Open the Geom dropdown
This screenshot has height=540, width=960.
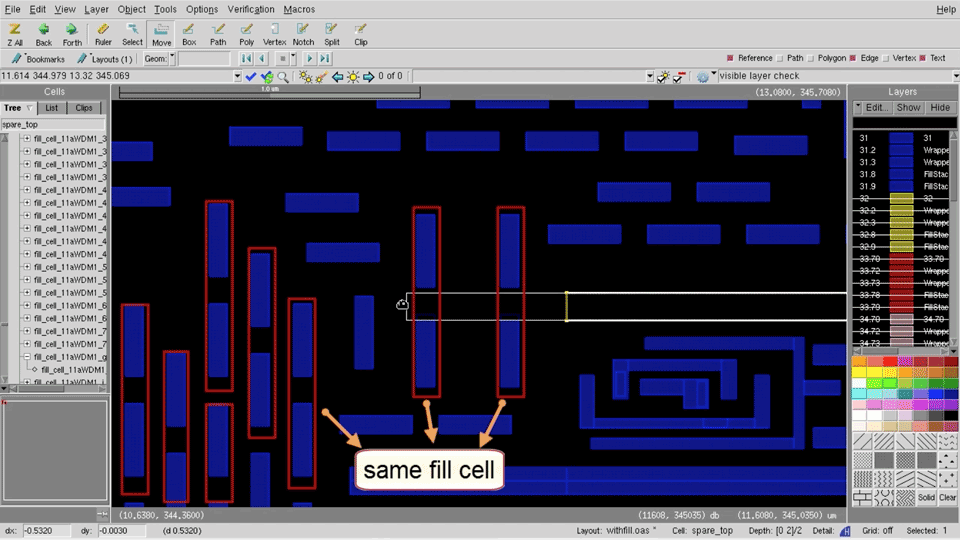(x=172, y=59)
